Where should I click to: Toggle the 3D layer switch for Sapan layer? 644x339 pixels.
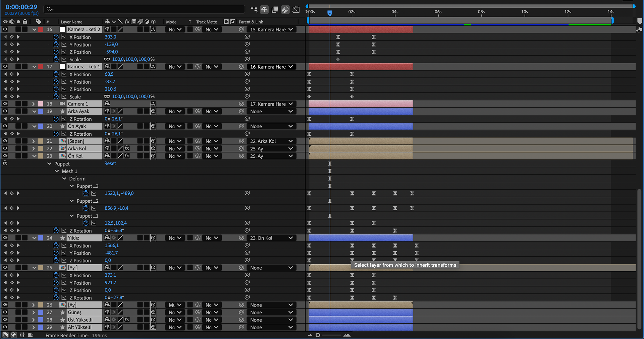click(153, 141)
